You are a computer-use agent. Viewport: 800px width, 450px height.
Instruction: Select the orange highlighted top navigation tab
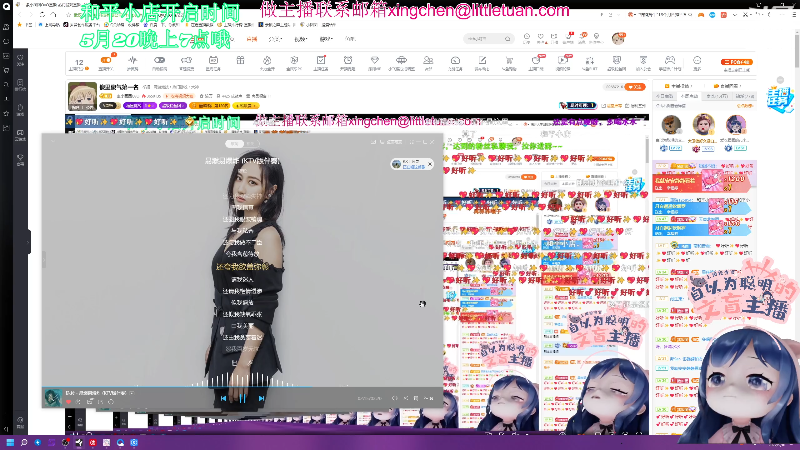[x=252, y=39]
